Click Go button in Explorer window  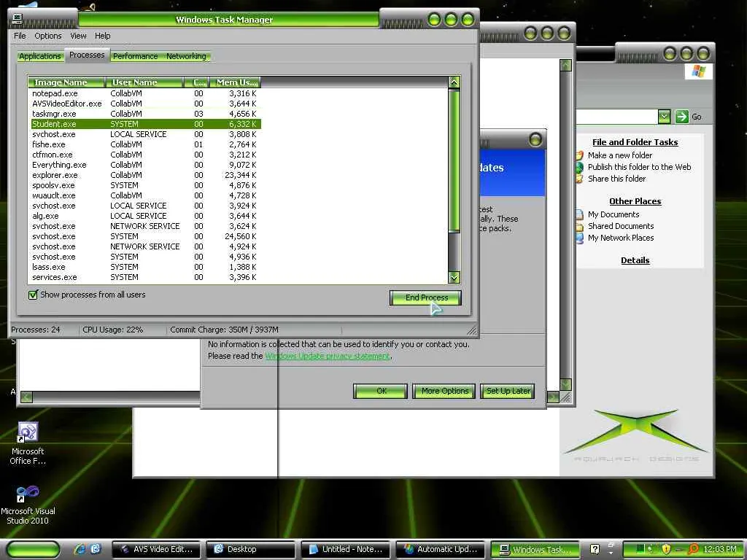(x=688, y=117)
